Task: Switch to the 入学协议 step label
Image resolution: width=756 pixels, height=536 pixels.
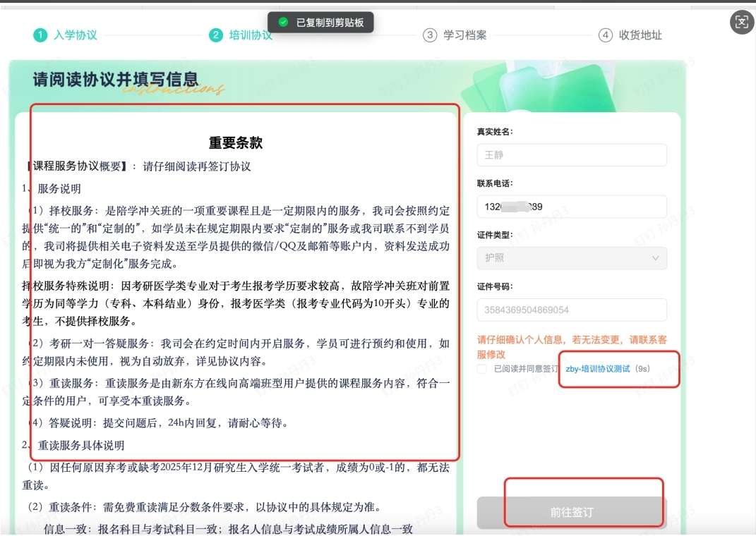Action: [x=76, y=35]
